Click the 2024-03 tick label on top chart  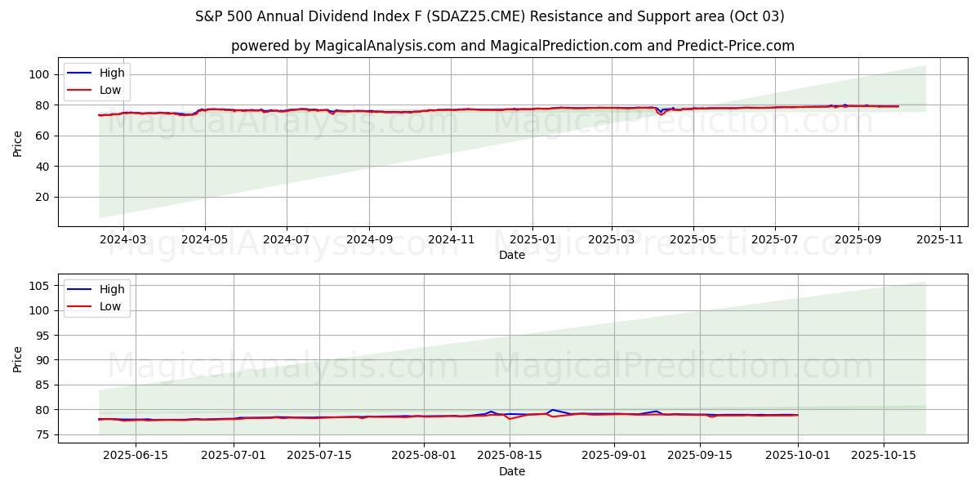click(122, 240)
